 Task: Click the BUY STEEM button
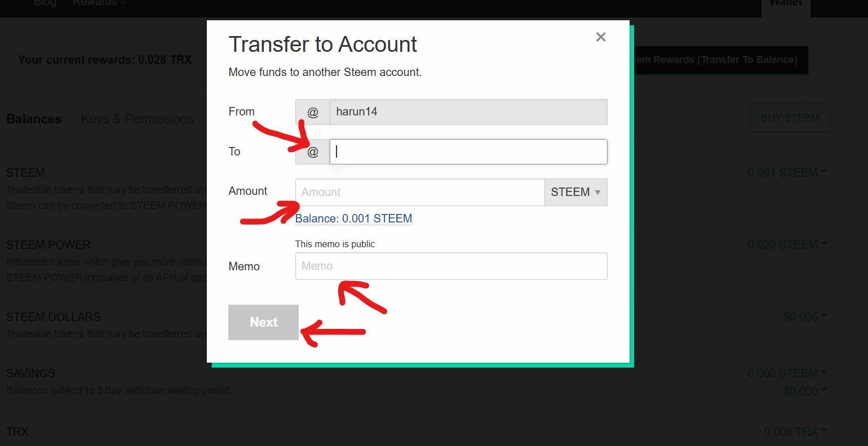point(790,118)
